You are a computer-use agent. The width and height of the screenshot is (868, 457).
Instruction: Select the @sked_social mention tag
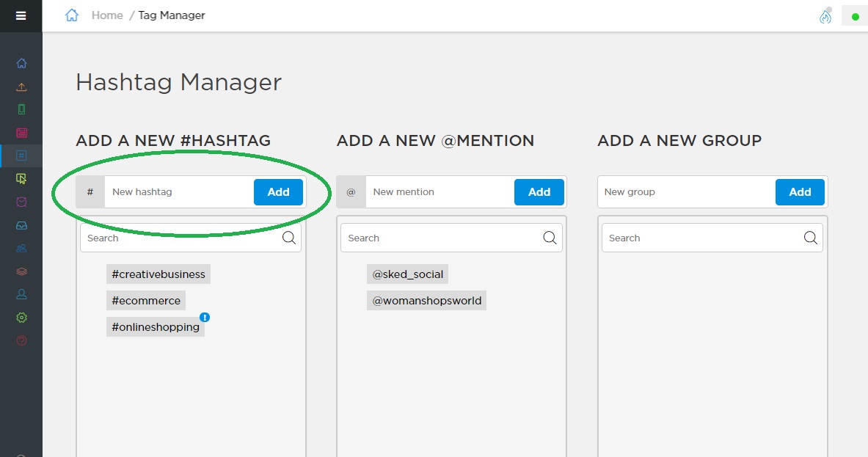point(408,274)
